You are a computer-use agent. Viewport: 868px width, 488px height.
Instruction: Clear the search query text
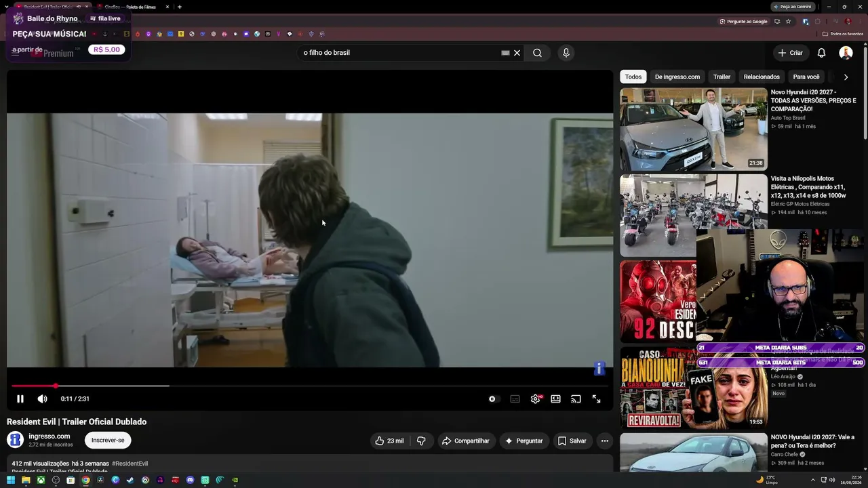(517, 53)
